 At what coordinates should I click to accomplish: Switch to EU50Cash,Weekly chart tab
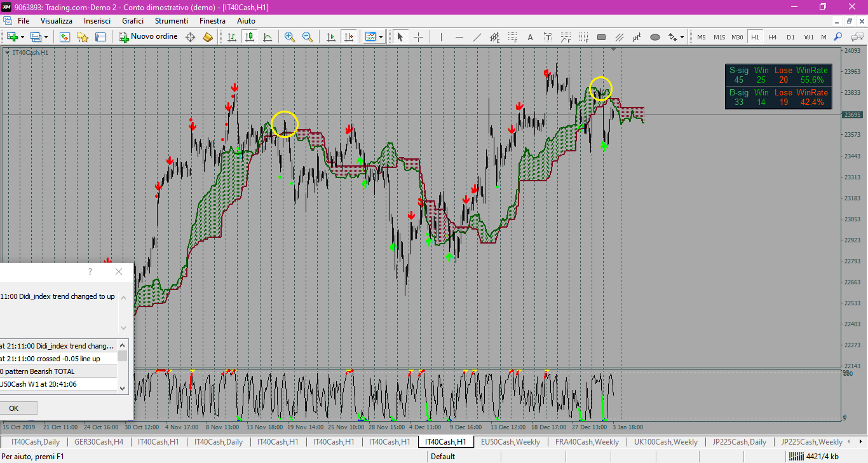click(x=510, y=442)
